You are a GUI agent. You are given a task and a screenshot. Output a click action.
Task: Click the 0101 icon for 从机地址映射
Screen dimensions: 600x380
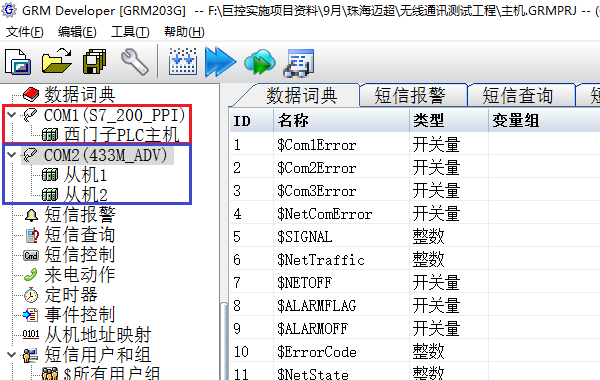(31, 334)
